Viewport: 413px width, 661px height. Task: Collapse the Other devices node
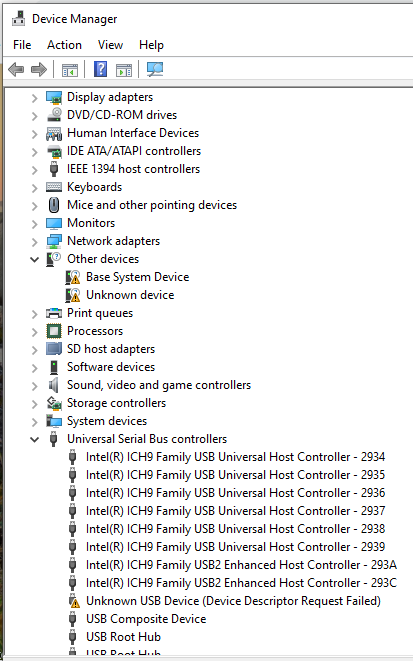[x=35, y=259]
